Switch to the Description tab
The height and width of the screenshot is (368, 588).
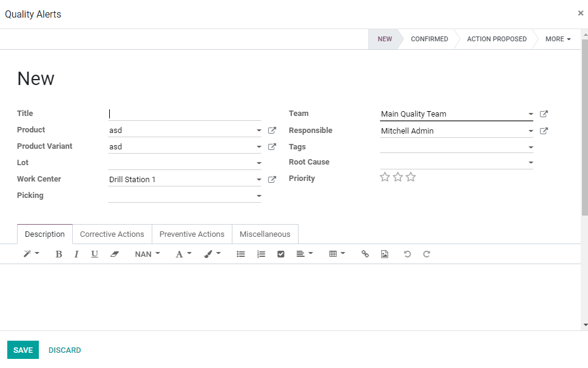coord(45,234)
